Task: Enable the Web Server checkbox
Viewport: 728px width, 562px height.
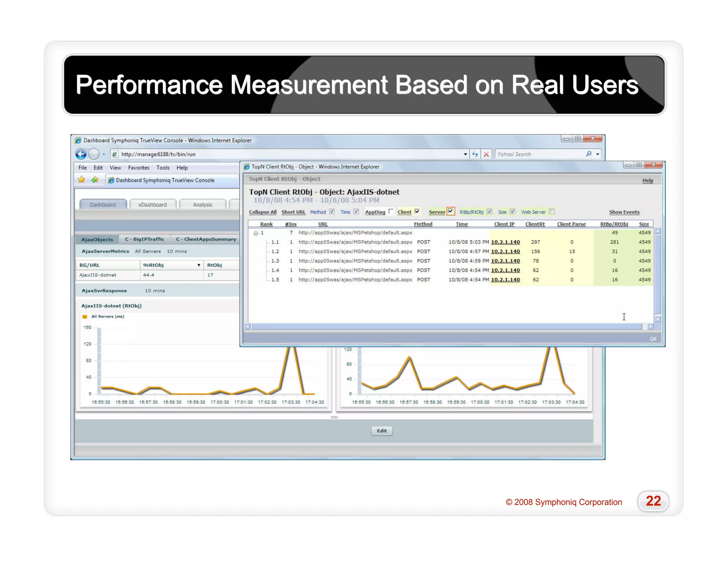Action: coord(552,211)
